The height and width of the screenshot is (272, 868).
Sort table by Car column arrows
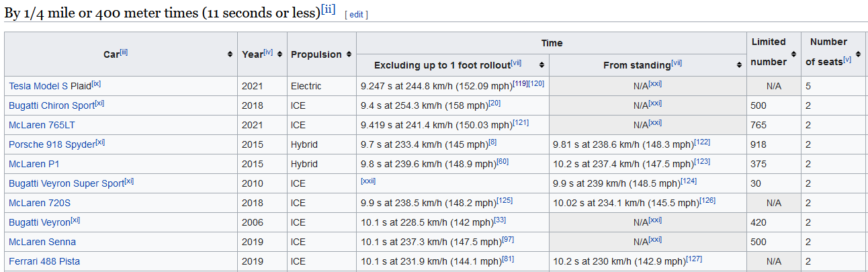230,54
